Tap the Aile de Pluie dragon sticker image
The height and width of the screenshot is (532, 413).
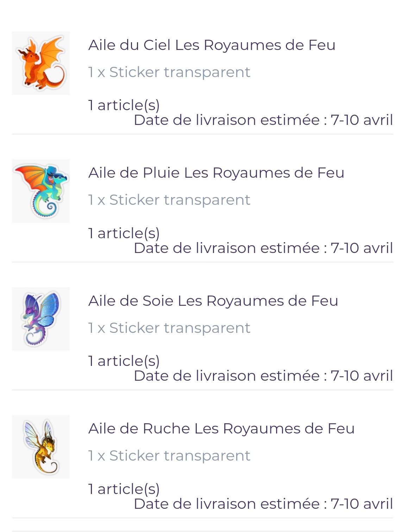(x=41, y=191)
